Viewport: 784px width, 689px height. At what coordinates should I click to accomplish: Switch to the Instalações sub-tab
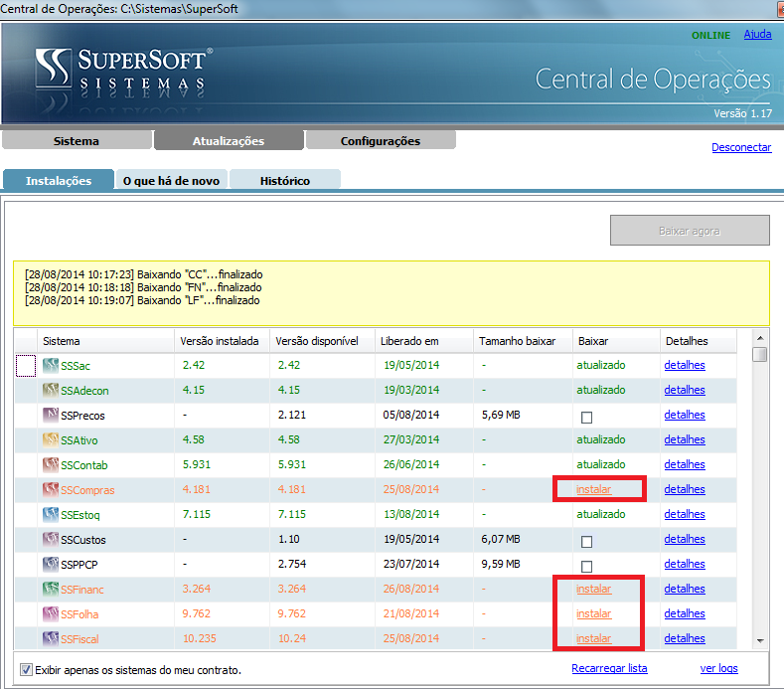click(x=59, y=180)
